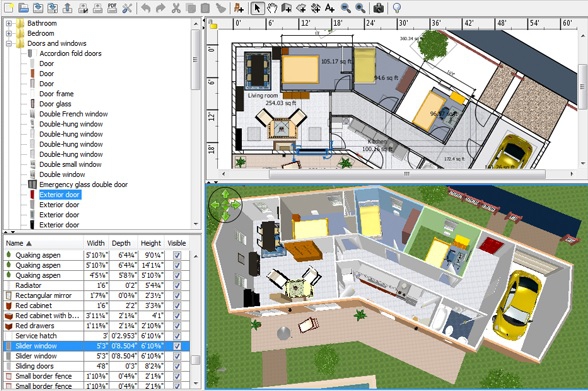Toggle visibility of Red cabinet
The image size is (588, 391).
tap(177, 306)
